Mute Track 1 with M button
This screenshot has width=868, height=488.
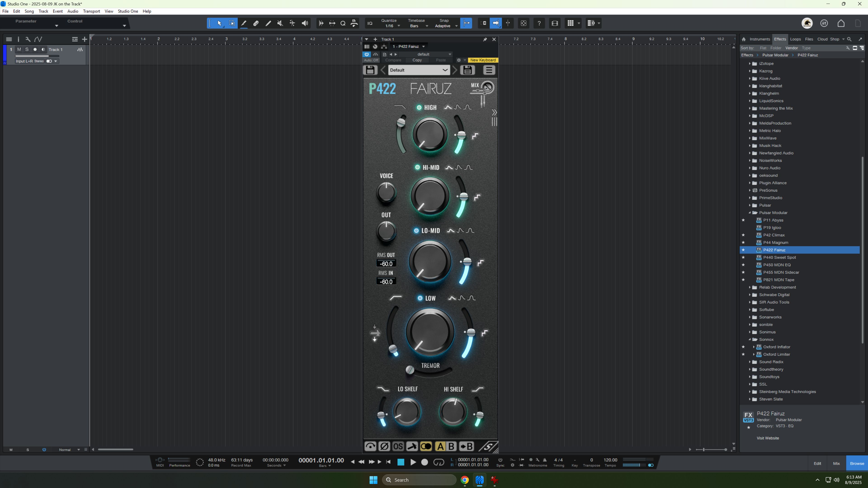coord(19,49)
